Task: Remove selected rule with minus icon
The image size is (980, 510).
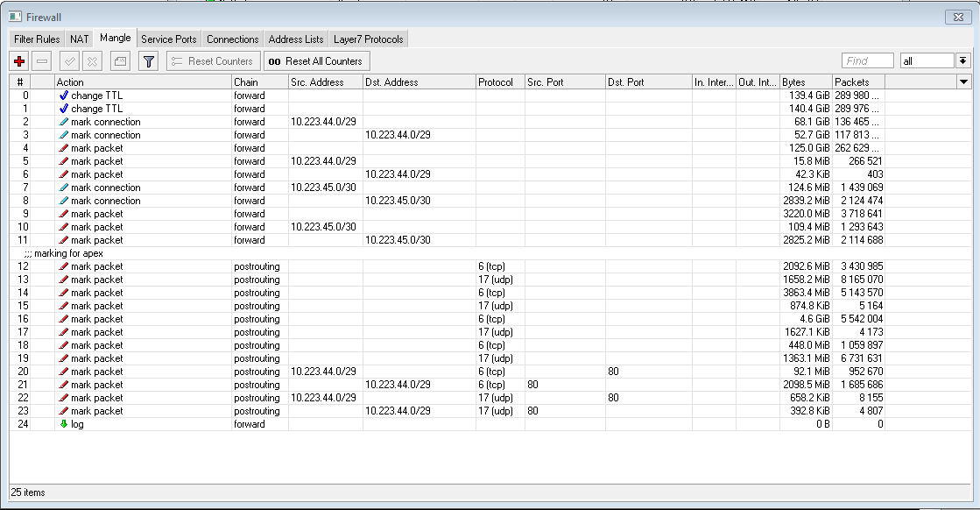Action: 42,61
